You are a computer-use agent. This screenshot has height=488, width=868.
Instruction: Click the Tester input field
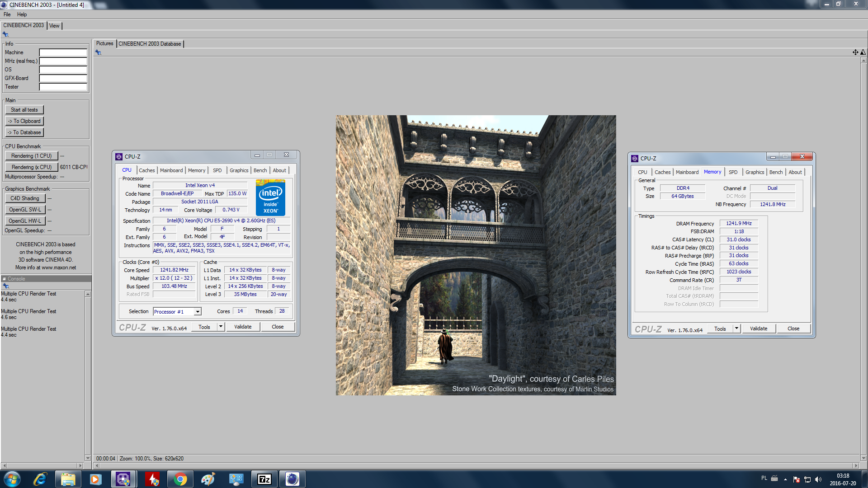click(63, 87)
